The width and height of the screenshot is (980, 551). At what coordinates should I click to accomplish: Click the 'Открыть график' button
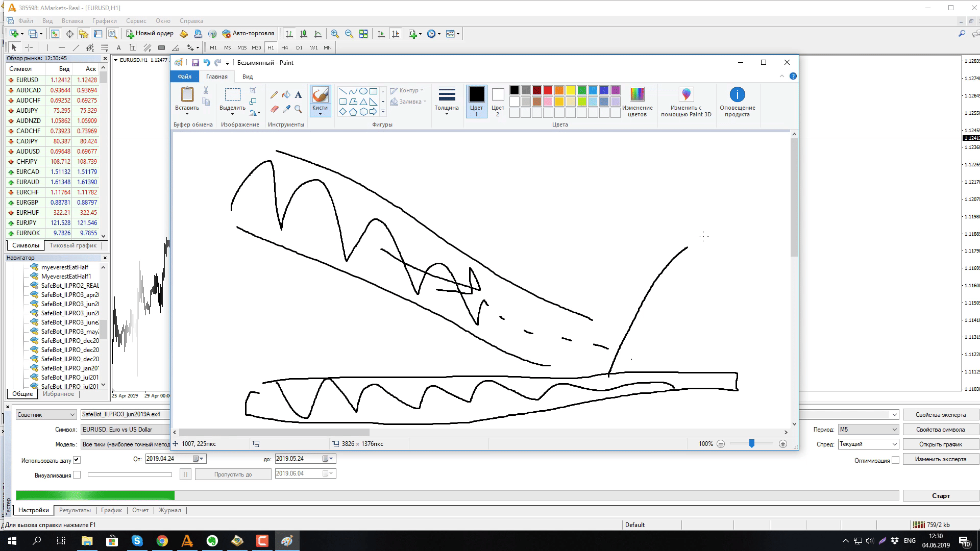[x=941, y=444]
